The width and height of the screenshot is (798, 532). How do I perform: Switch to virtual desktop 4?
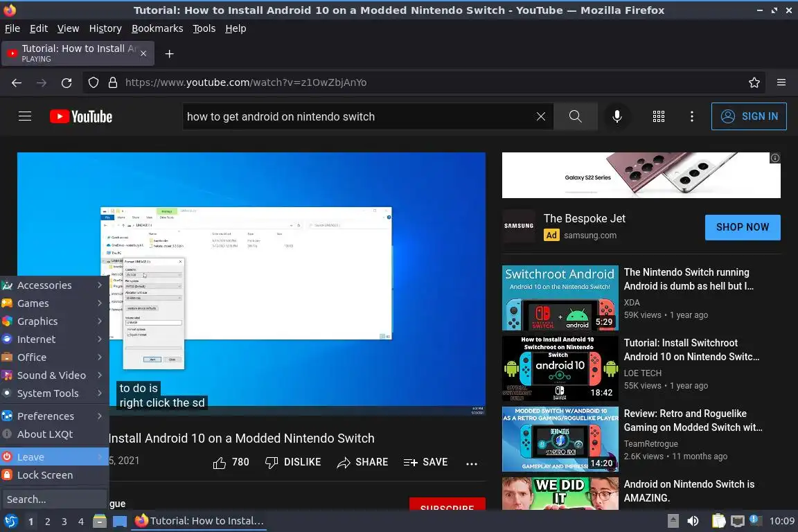click(x=81, y=522)
